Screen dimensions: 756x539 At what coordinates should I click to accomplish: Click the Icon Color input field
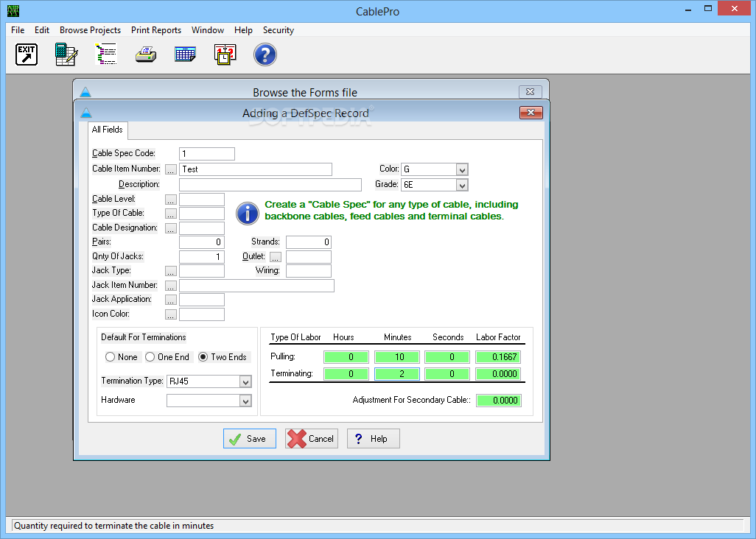click(x=202, y=314)
